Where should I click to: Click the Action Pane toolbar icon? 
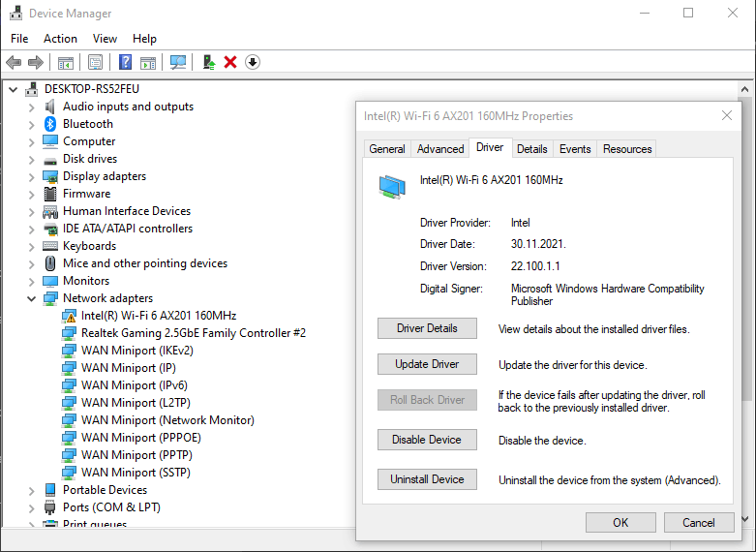(x=148, y=63)
